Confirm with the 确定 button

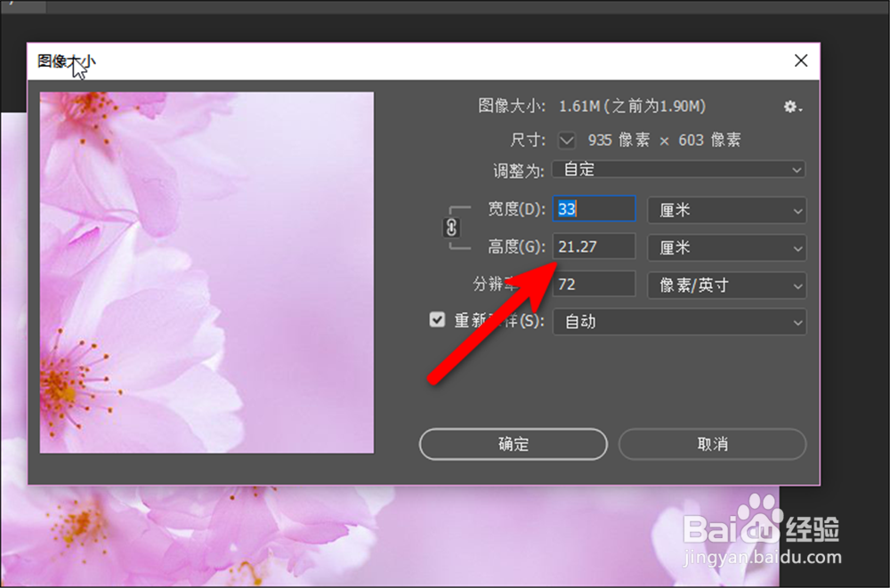[x=514, y=444]
